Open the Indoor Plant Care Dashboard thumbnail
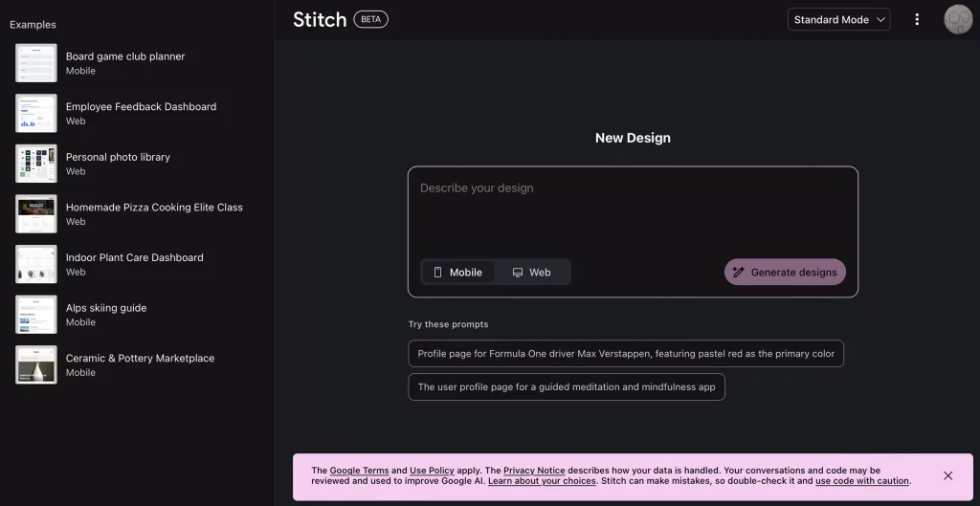This screenshot has height=506, width=980. (36, 264)
